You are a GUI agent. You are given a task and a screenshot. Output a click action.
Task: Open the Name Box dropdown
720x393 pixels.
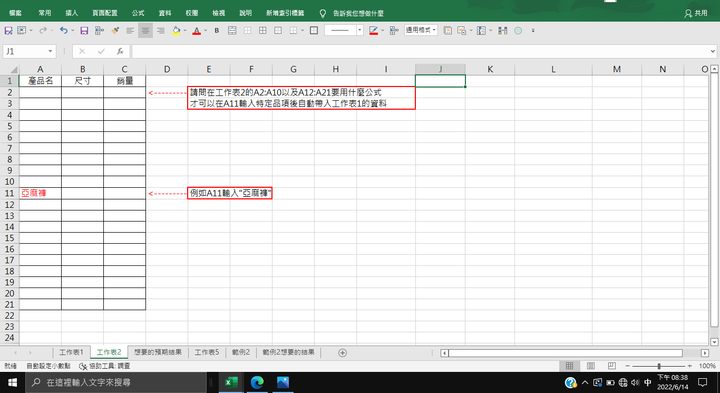50,51
